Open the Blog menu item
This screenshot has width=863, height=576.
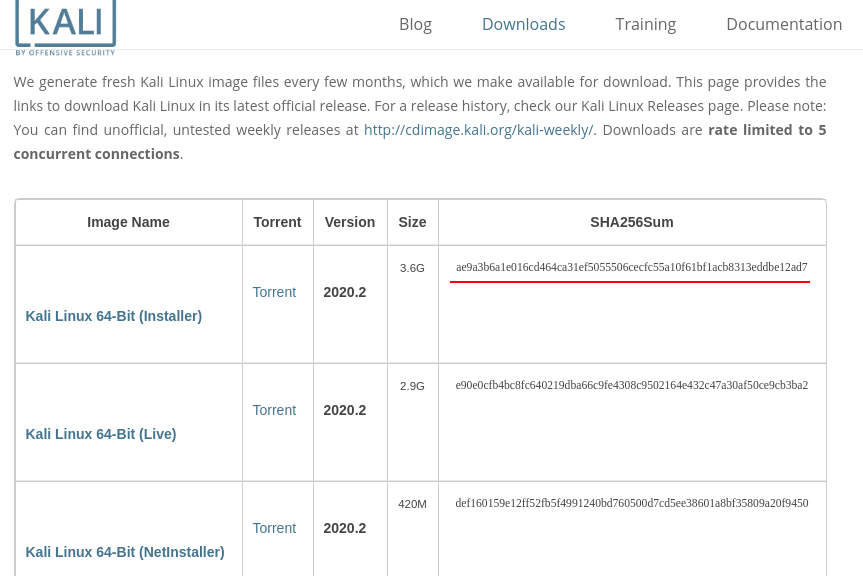(416, 24)
